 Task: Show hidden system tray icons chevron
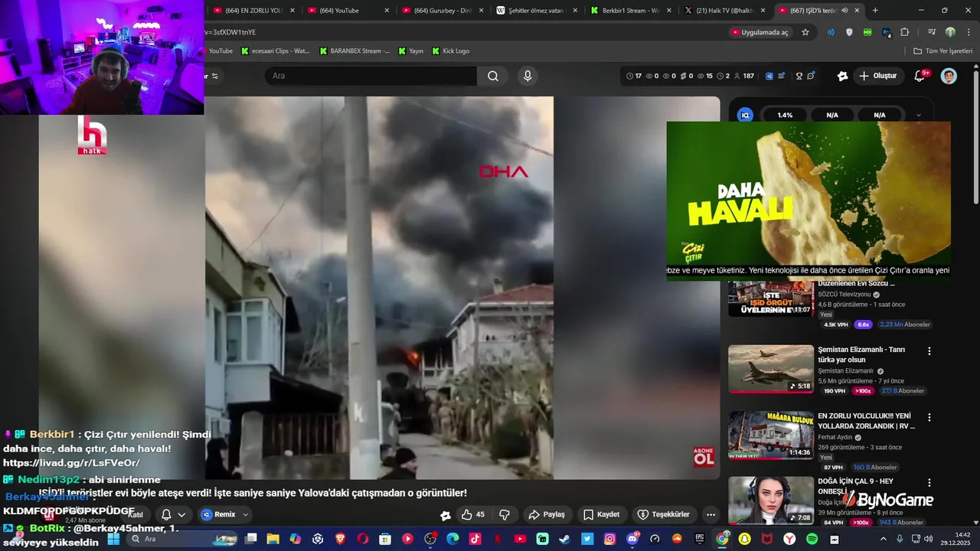click(884, 539)
